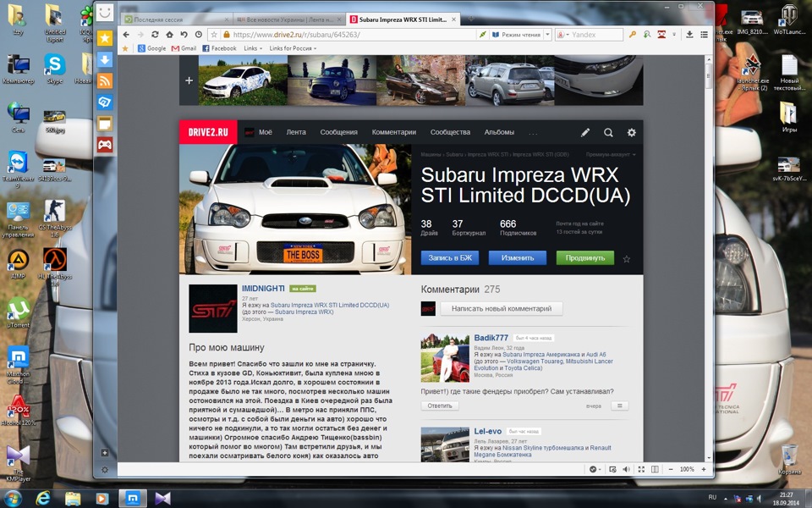Screen dimensions: 812x508
Task: Open the Сообщества menu item
Action: 450,132
